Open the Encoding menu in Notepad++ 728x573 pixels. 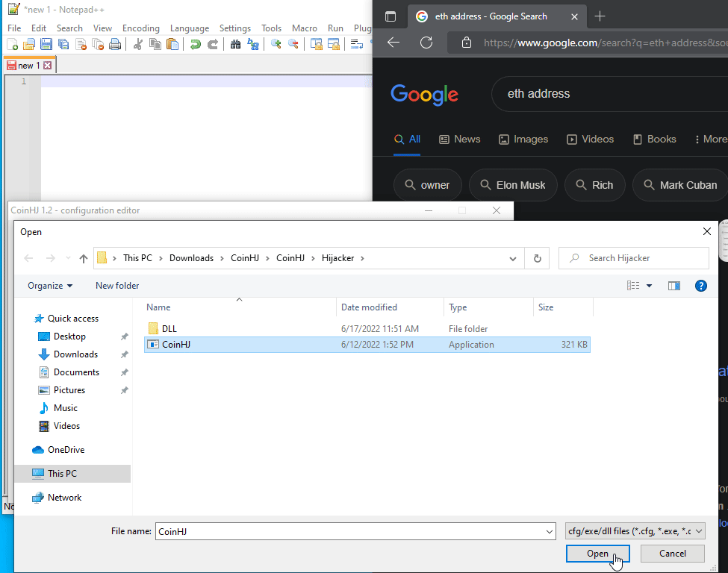(140, 28)
